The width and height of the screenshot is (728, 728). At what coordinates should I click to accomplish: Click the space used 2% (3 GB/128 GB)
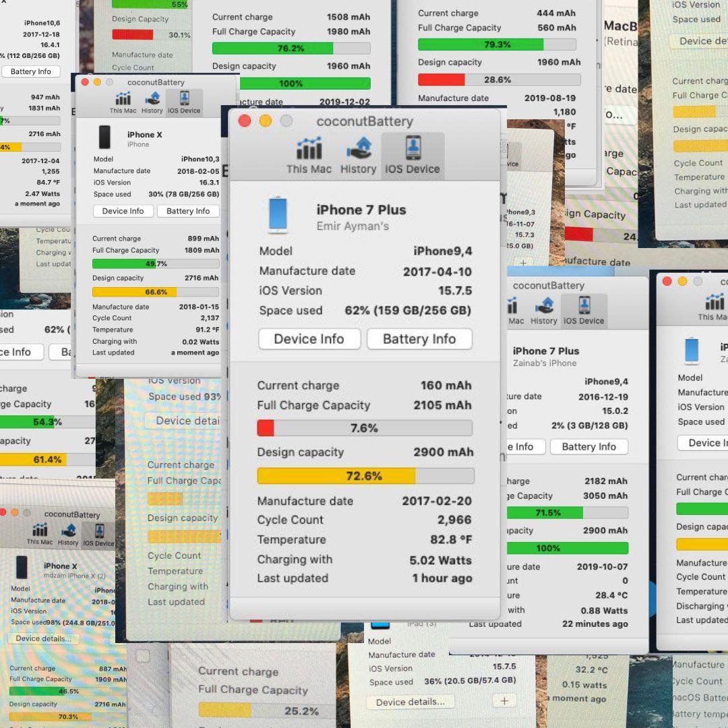(x=590, y=425)
